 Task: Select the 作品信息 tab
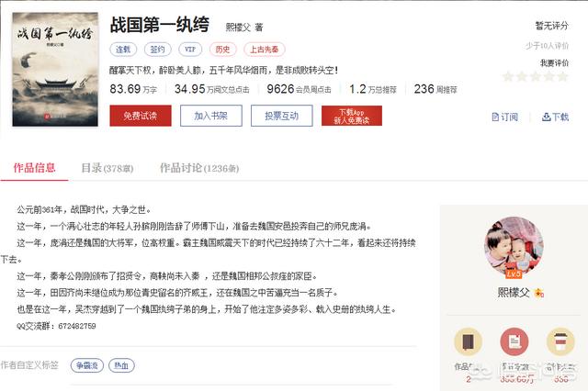(35, 168)
